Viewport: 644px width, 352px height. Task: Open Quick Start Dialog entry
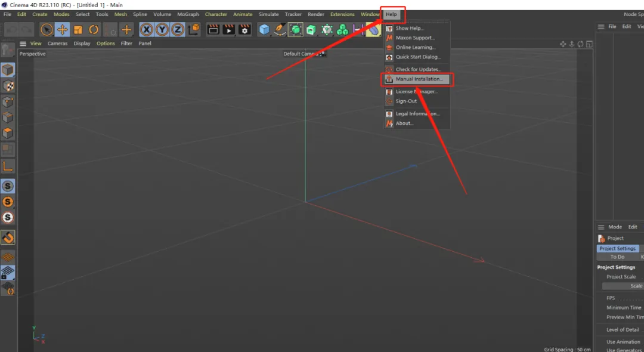point(417,57)
